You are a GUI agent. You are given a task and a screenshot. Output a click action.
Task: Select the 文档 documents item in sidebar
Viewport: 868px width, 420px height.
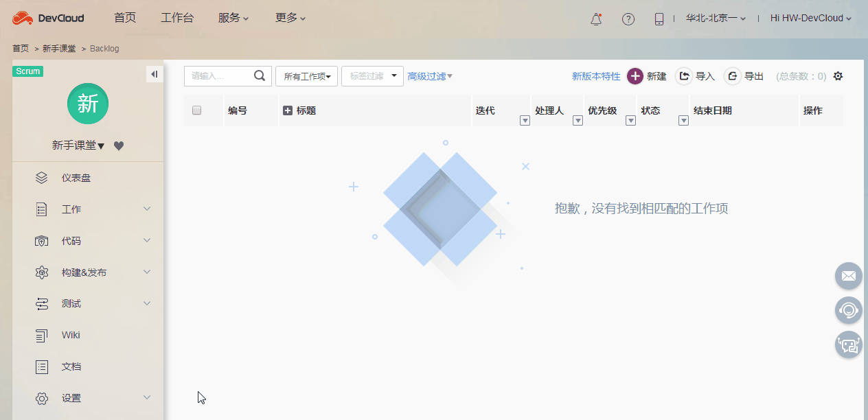72,366
